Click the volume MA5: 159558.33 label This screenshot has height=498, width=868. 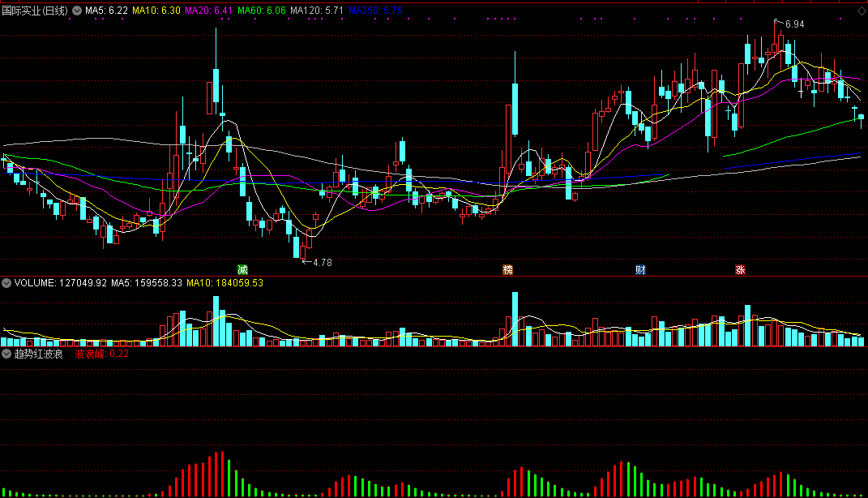pos(147,283)
